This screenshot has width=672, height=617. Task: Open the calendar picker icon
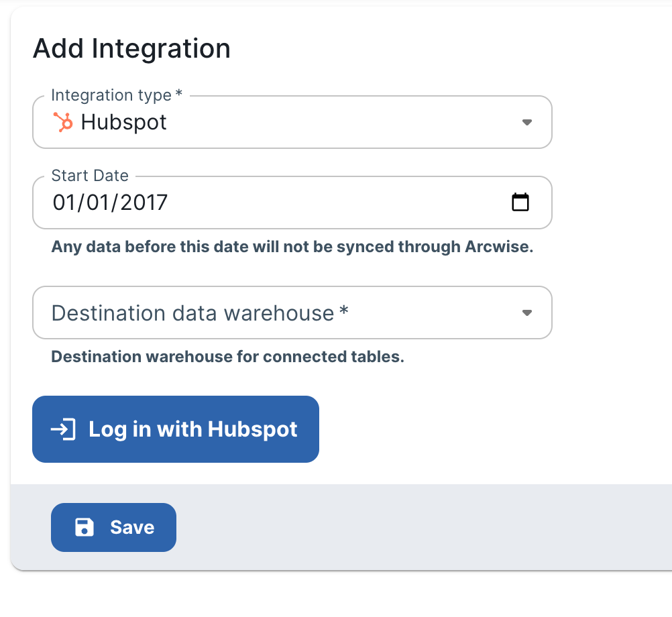pos(520,202)
